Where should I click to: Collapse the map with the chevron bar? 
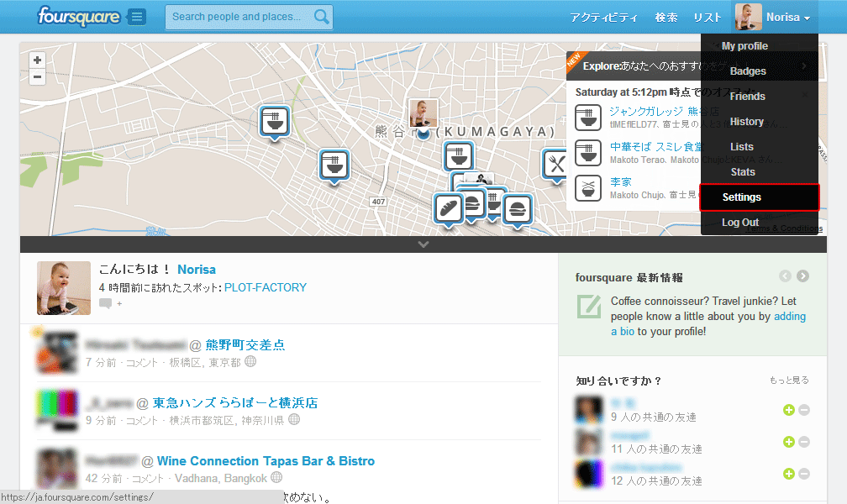click(x=423, y=244)
